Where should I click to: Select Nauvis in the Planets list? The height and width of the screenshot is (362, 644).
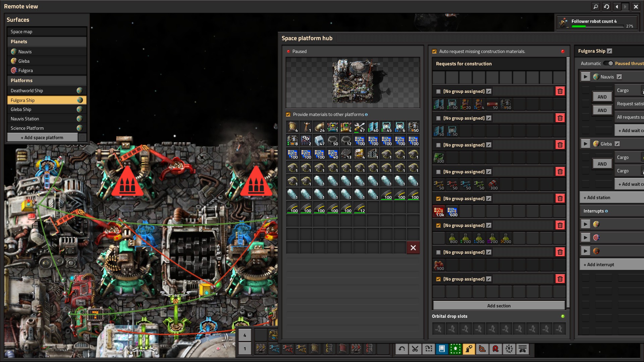[x=47, y=52]
